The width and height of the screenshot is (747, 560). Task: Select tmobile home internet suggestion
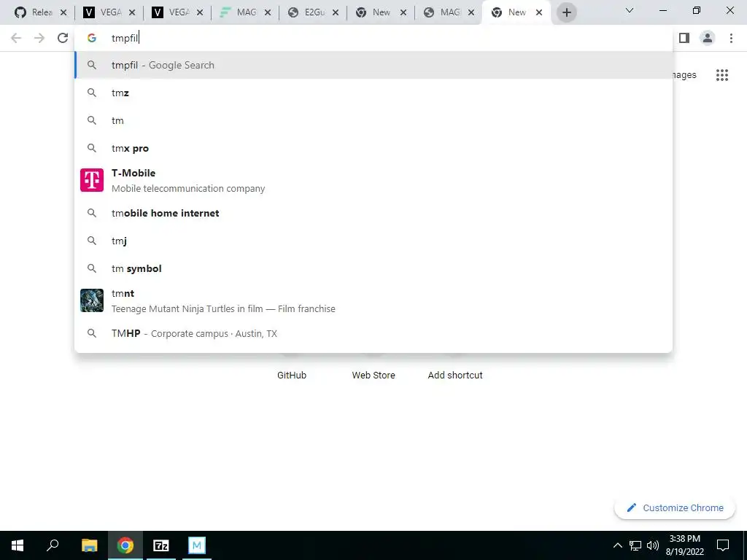point(373,213)
